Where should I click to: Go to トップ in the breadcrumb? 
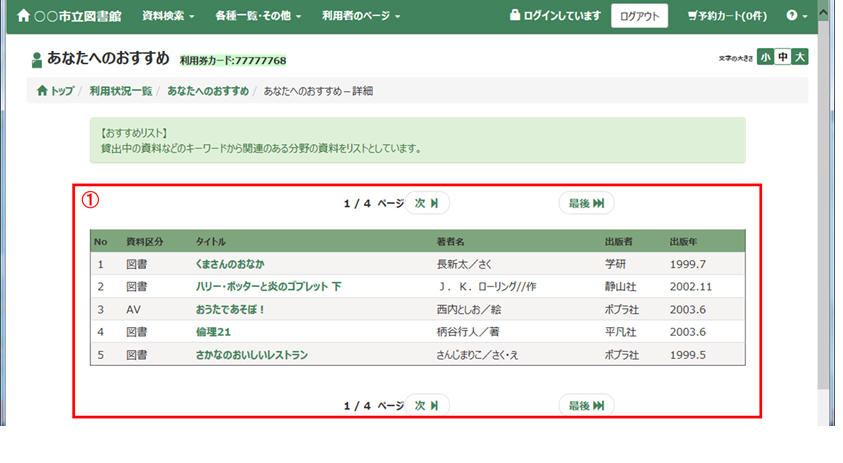click(55, 91)
